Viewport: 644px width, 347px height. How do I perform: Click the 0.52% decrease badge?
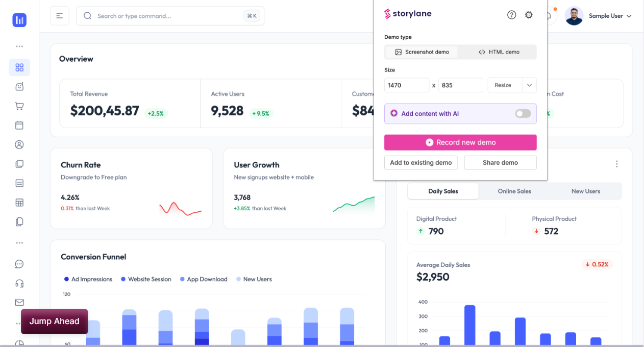pyautogui.click(x=597, y=264)
